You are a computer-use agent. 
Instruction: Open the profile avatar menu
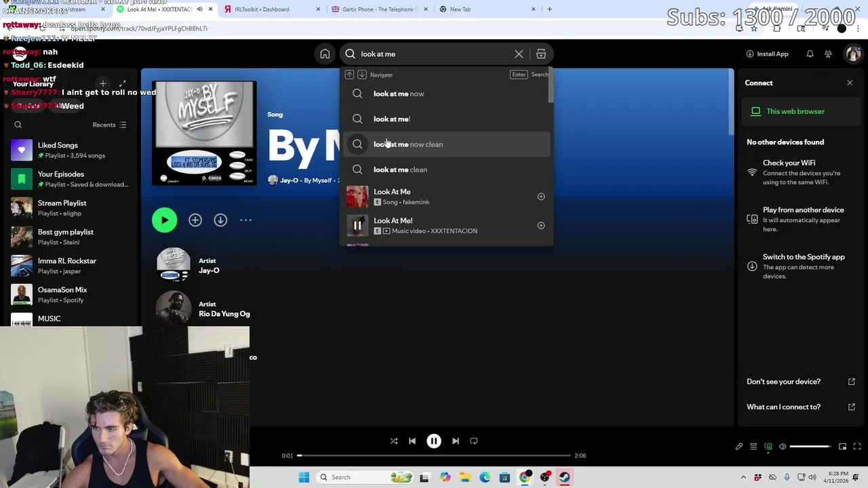[x=852, y=54]
